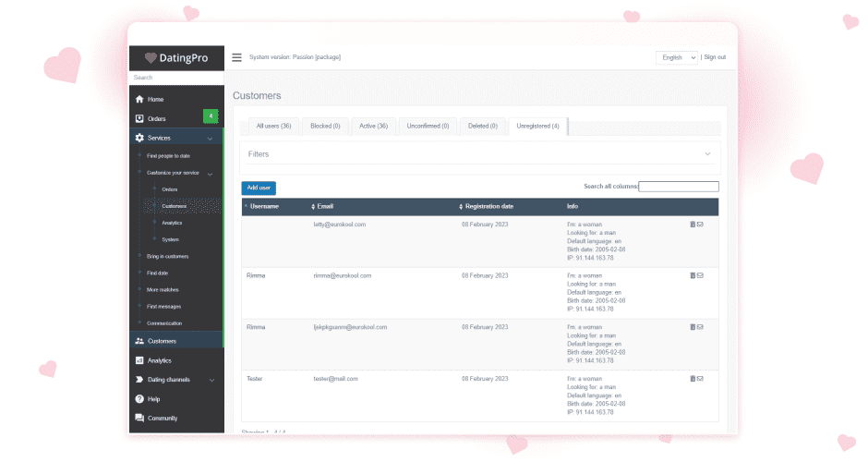The height and width of the screenshot is (462, 868).
Task: Switch to the All users (36) tab
Action: coord(273,127)
